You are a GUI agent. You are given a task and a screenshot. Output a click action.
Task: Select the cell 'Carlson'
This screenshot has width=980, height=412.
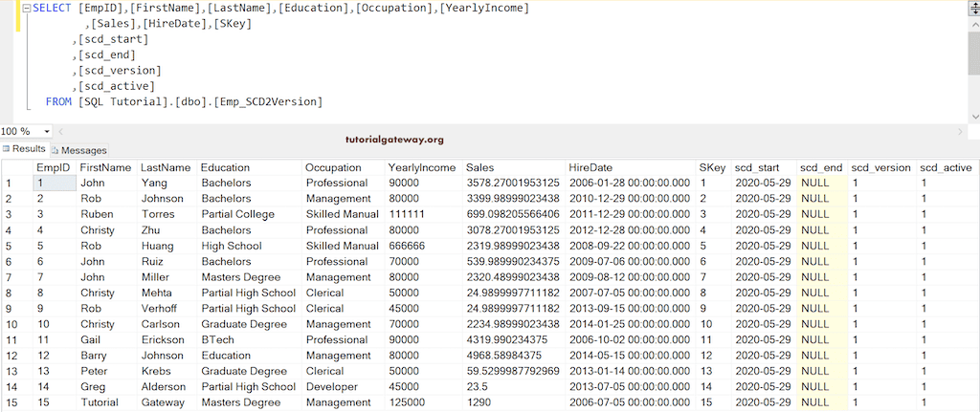point(167,324)
